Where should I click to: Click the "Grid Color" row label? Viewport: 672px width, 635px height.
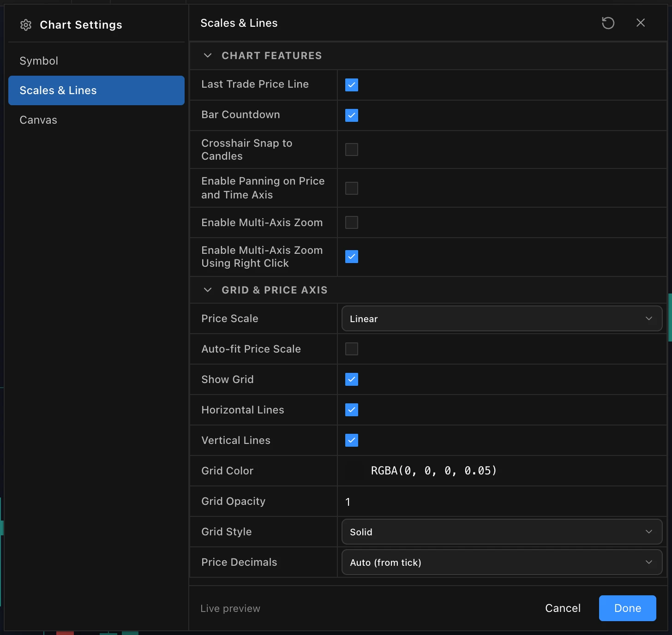(228, 471)
